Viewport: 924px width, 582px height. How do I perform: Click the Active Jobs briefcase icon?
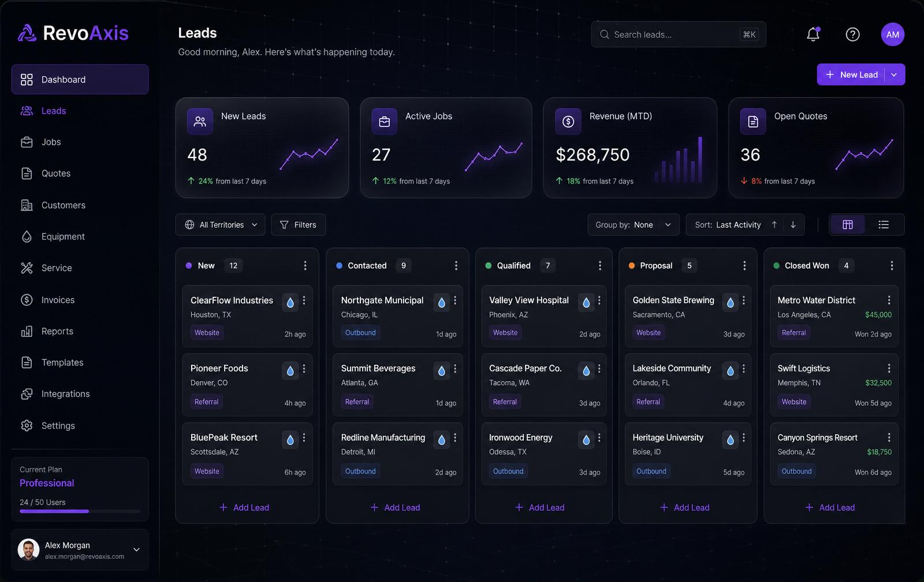[384, 121]
